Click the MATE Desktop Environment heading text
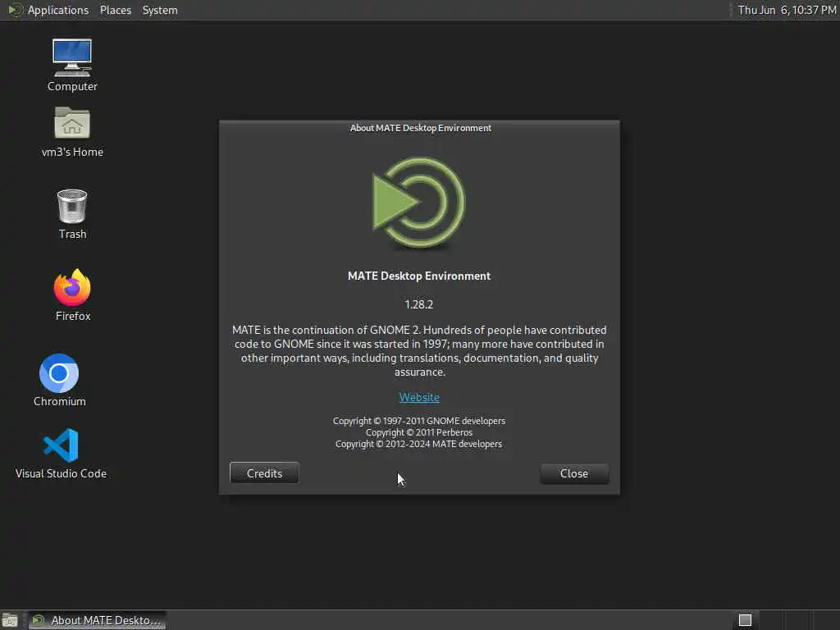Screen dimensions: 840x630 pyautogui.click(x=419, y=276)
